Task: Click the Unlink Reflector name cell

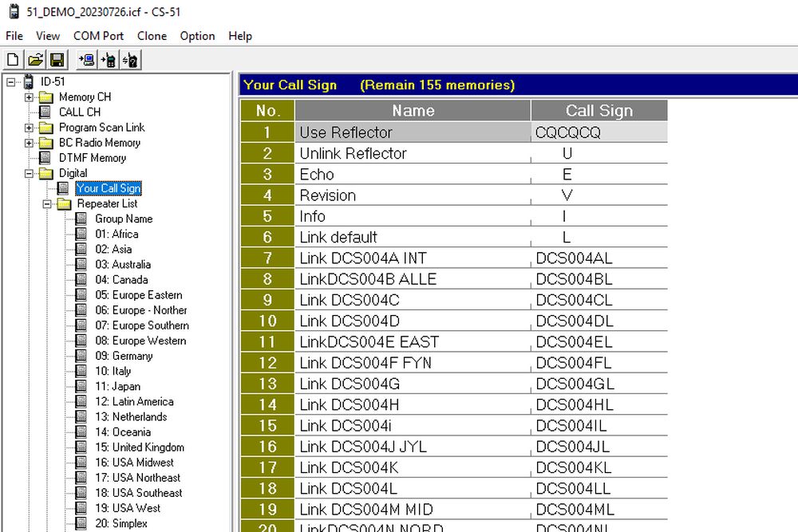Action: click(413, 153)
